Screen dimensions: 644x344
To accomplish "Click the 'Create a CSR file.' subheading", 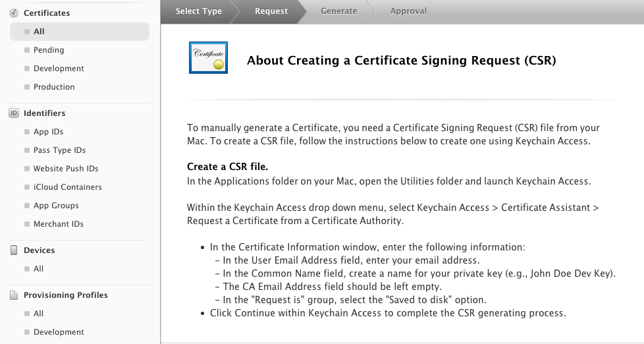I will 228,167.
